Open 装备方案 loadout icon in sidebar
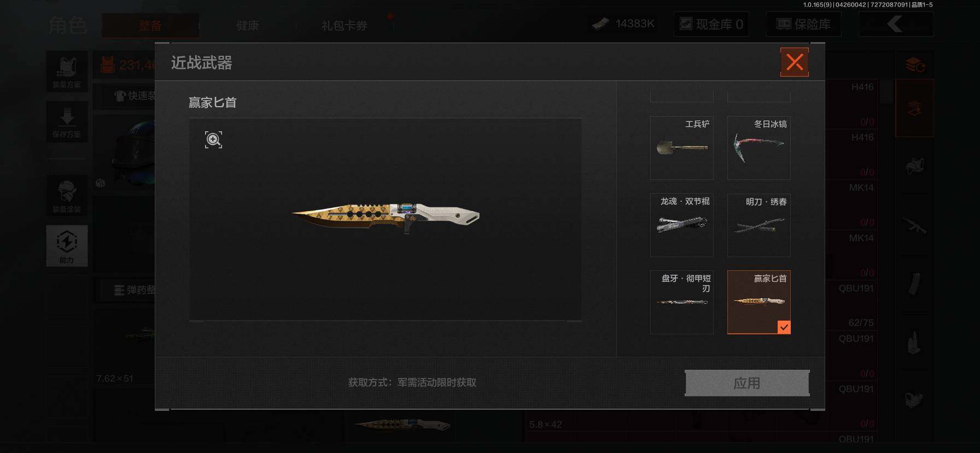Viewport: 980px width, 453px height. (67, 72)
